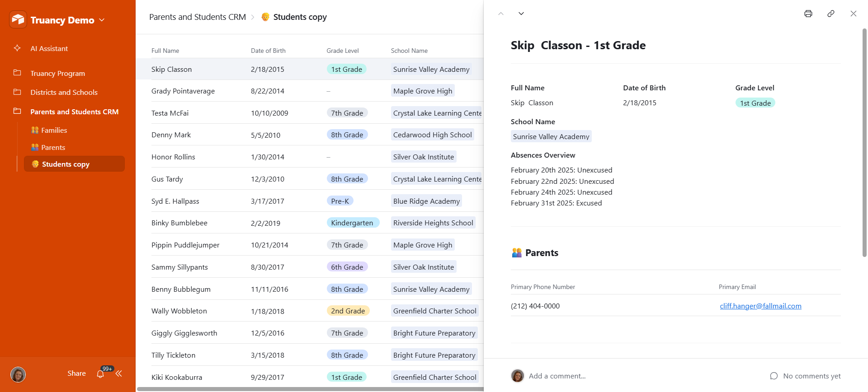The width and height of the screenshot is (868, 392).
Task: Click the user avatar in sidebar
Action: pyautogui.click(x=18, y=374)
